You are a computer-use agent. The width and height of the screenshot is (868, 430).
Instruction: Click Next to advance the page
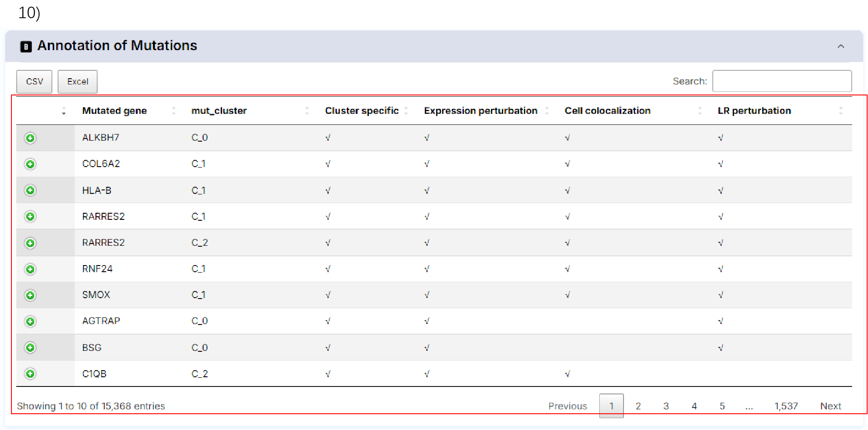tap(830, 406)
